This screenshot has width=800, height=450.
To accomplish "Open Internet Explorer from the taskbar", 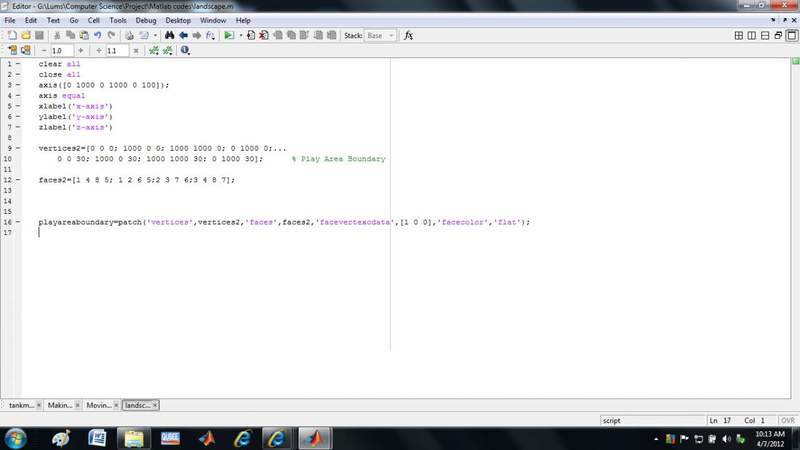I will 242,438.
